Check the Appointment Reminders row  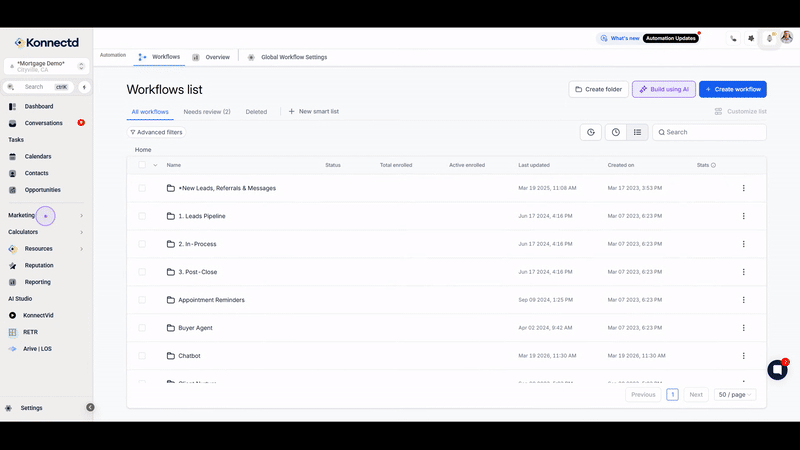point(142,300)
